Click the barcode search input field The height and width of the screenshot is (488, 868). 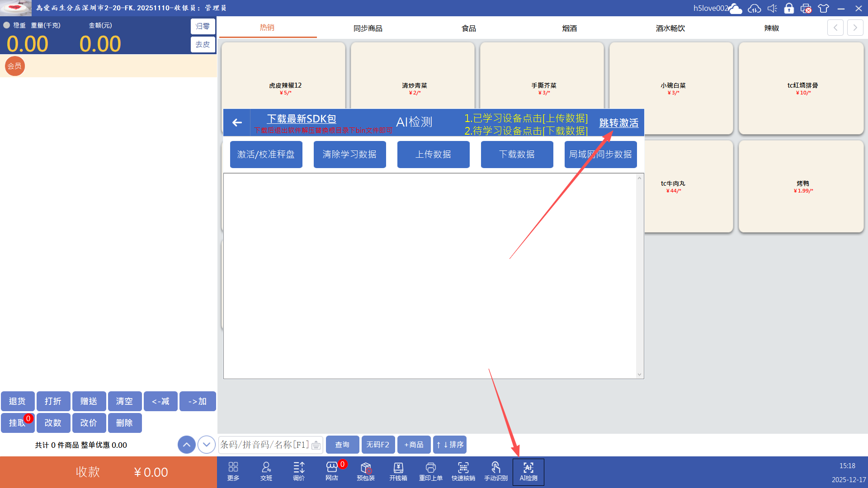pos(265,445)
